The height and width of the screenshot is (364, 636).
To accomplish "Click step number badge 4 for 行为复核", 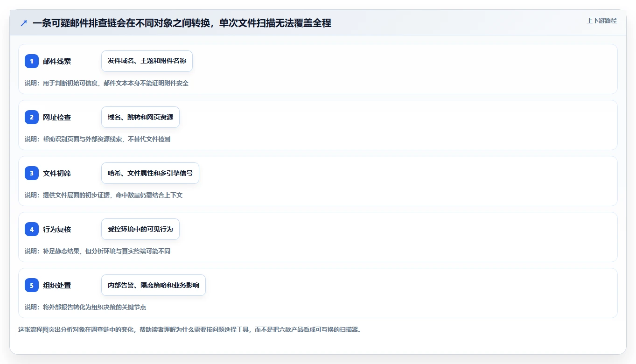I will 32,229.
